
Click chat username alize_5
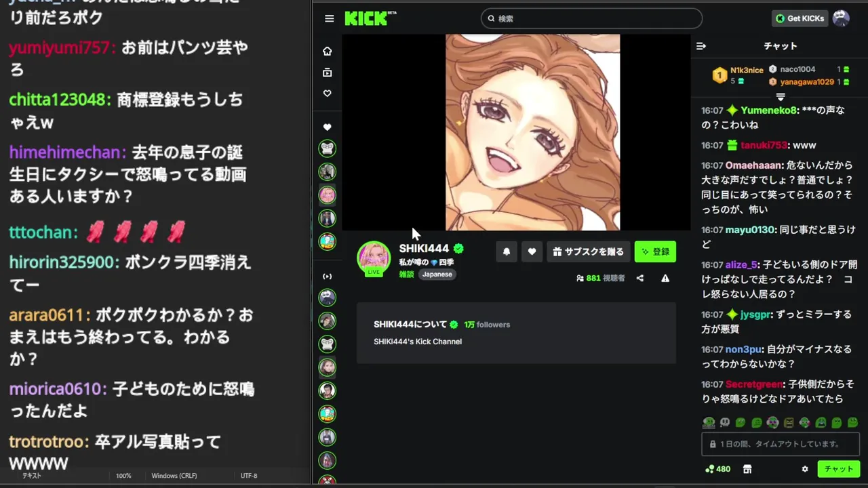(x=742, y=265)
